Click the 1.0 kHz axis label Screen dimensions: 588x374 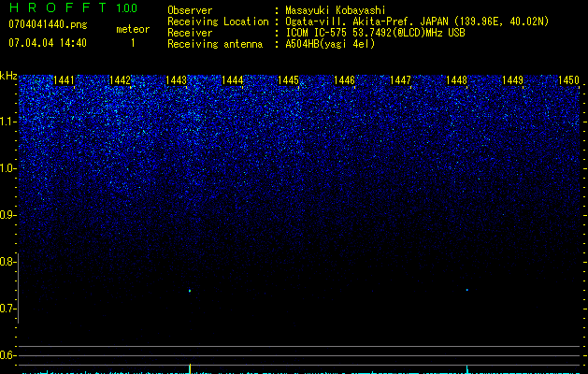coord(8,168)
